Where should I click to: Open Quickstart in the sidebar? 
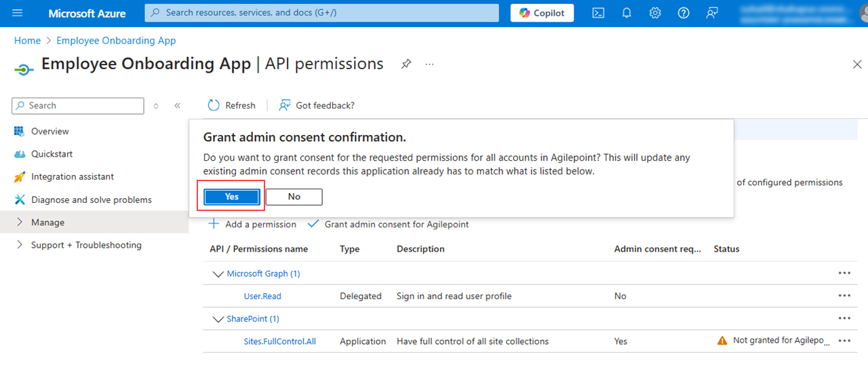click(x=52, y=154)
